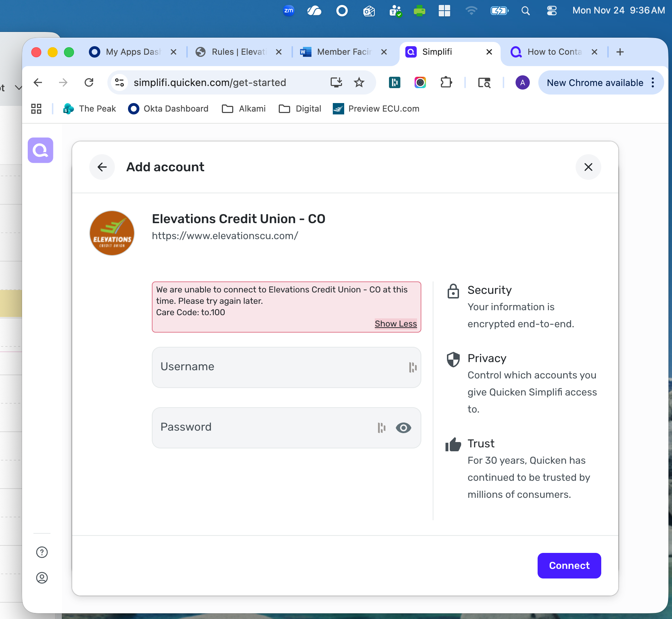The height and width of the screenshot is (619, 672).
Task: Open the Chrome Extensions puzzle menu
Action: tap(446, 82)
